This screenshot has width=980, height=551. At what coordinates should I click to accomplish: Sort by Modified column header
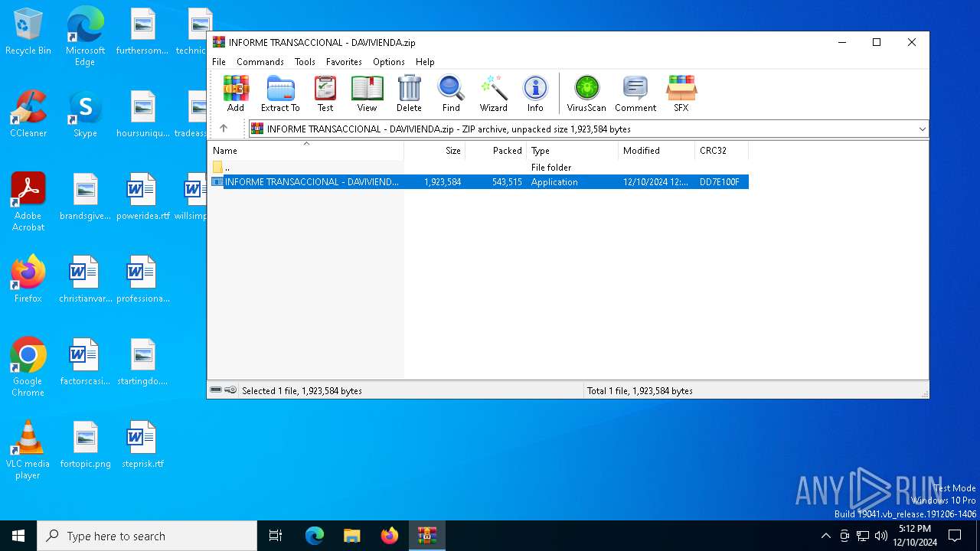[x=657, y=151]
